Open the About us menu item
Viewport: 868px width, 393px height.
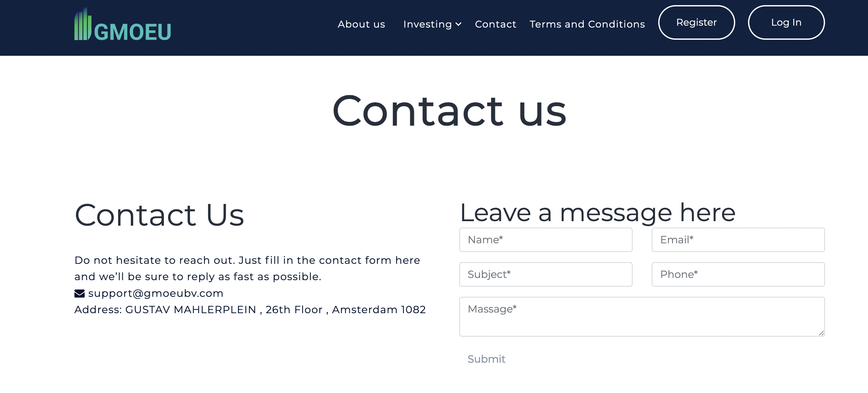(361, 24)
